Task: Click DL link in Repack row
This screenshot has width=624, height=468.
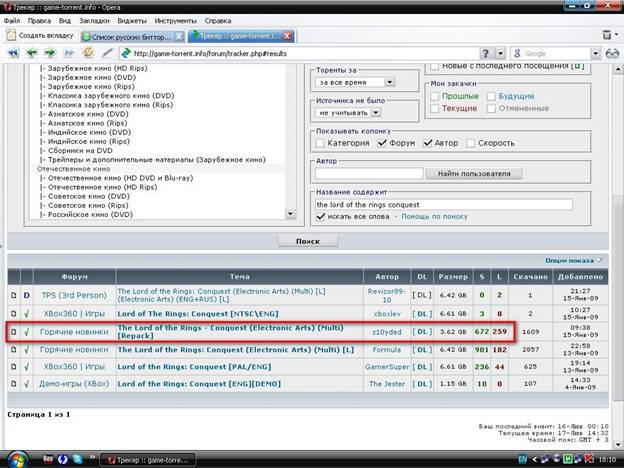Action: [x=422, y=332]
